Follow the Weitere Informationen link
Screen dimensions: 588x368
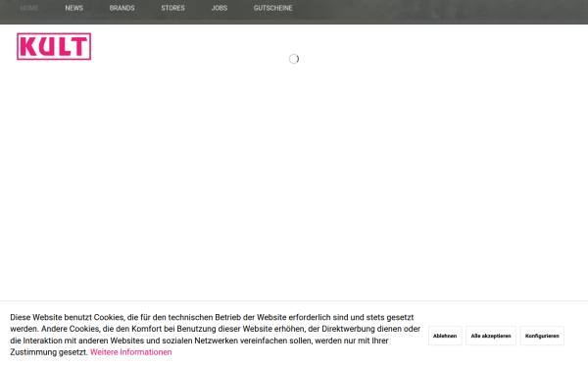(131, 352)
